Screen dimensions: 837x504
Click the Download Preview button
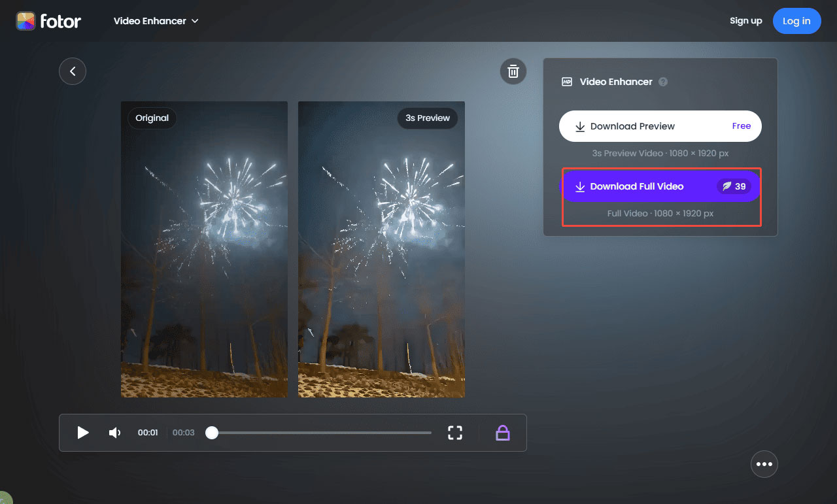point(660,126)
